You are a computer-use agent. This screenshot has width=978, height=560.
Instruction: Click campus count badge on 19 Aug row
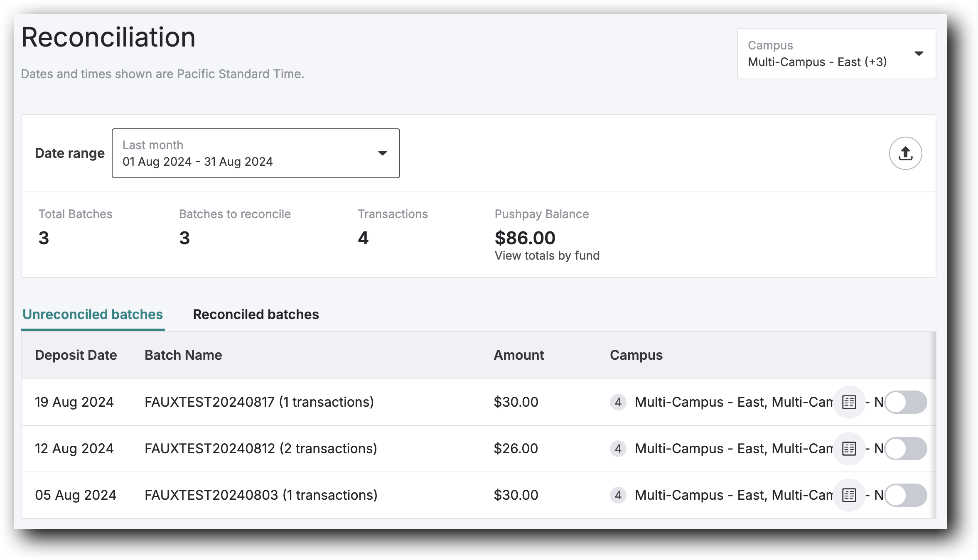(x=618, y=402)
